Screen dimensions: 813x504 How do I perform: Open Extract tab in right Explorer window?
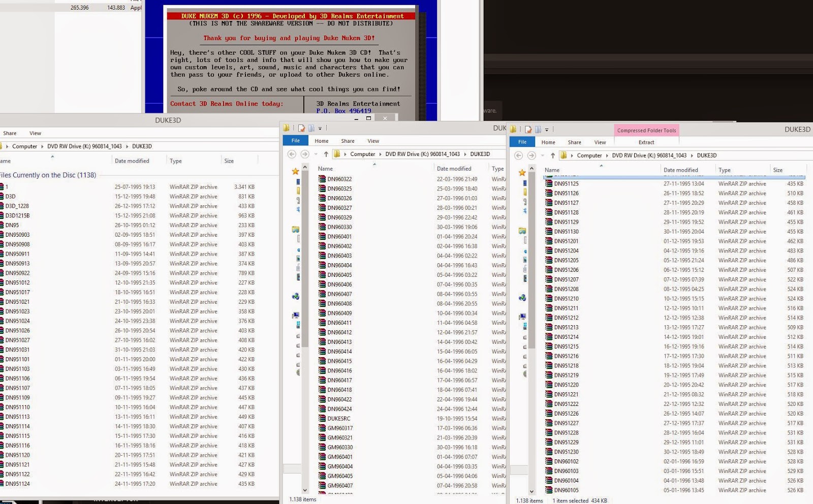(x=646, y=142)
